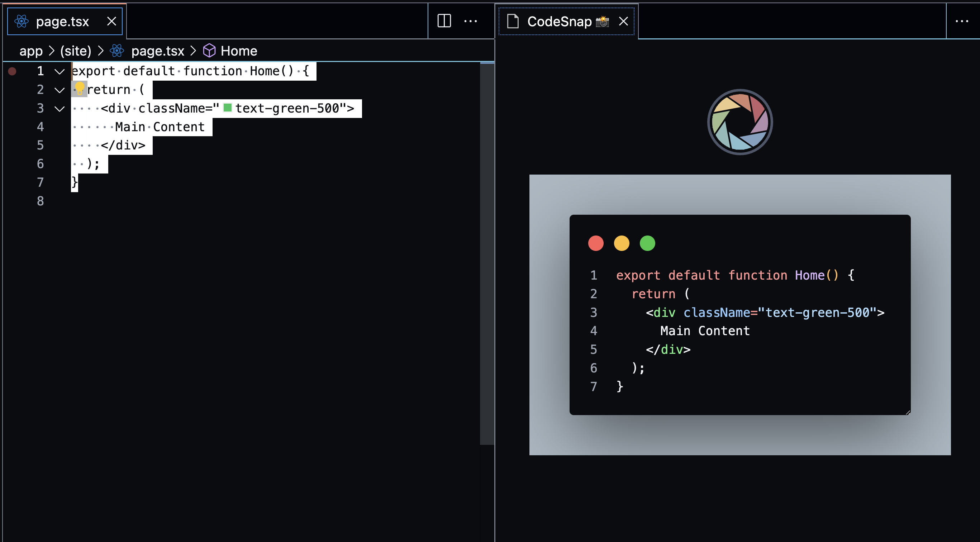This screenshot has height=542, width=980.
Task: Switch to the CodeSnap tab
Action: [x=559, y=22]
